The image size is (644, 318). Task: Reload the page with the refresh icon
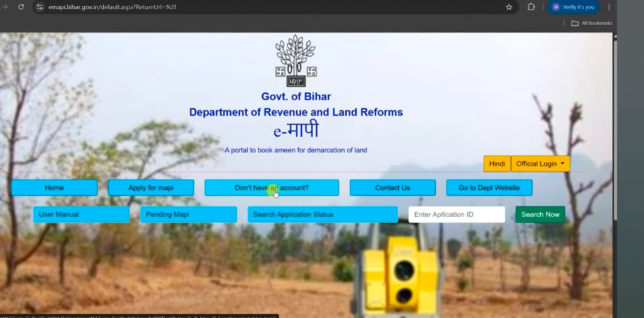21,7
